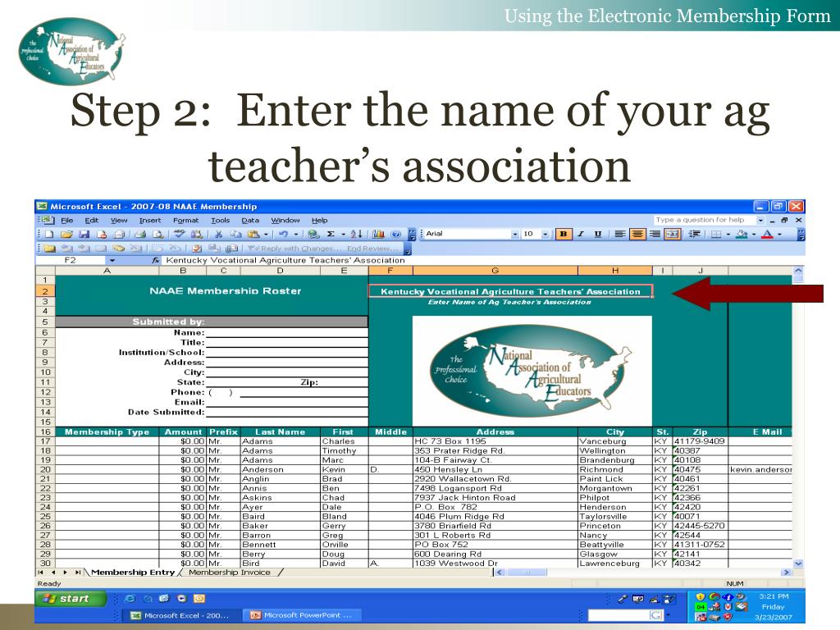Expand the Undo history arrow

pyautogui.click(x=295, y=234)
